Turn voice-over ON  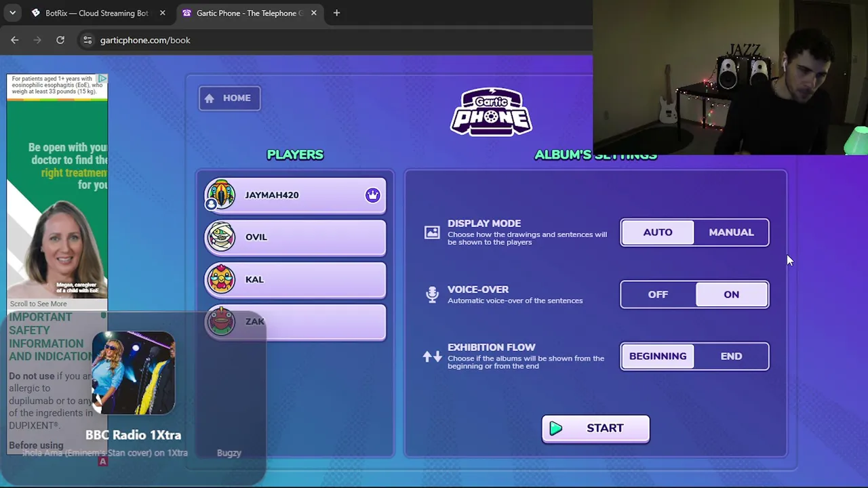pos(732,294)
